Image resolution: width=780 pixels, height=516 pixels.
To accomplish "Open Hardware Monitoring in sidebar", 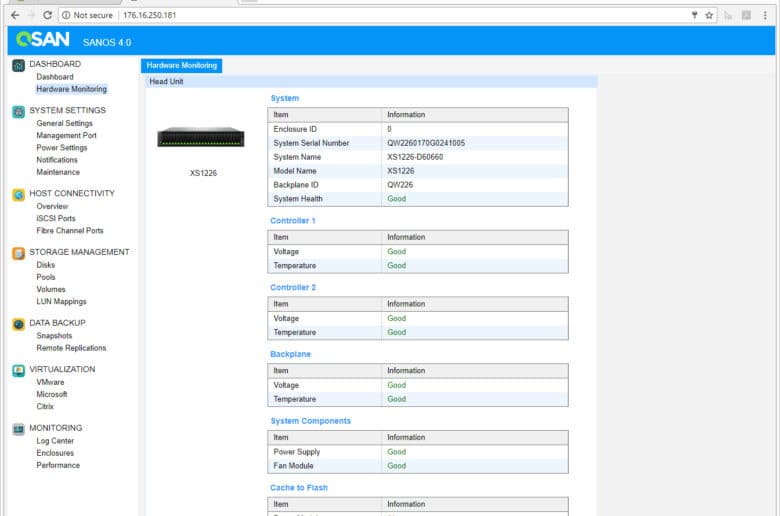I will tap(72, 89).
